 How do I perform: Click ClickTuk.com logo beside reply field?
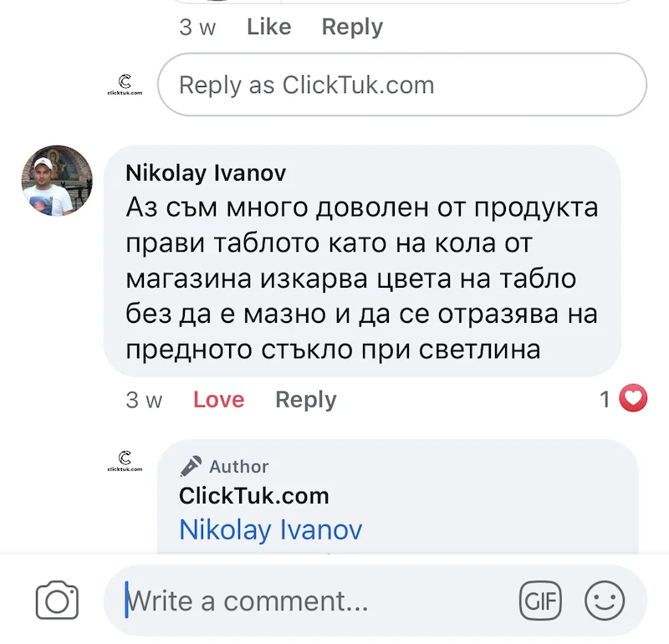(125, 84)
